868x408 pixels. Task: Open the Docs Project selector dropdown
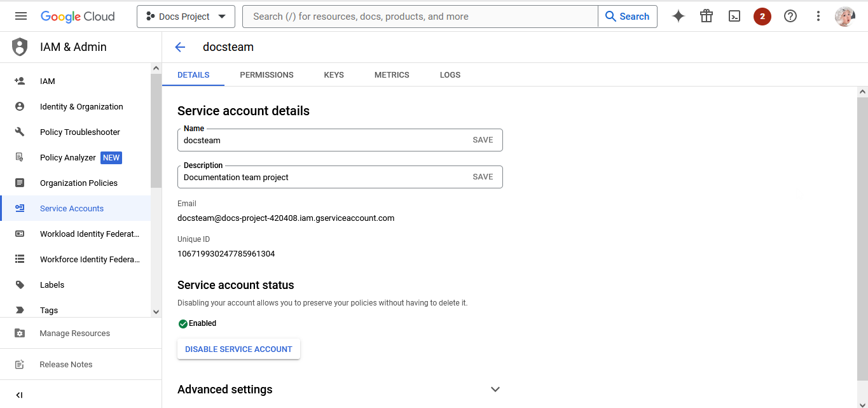(x=186, y=17)
